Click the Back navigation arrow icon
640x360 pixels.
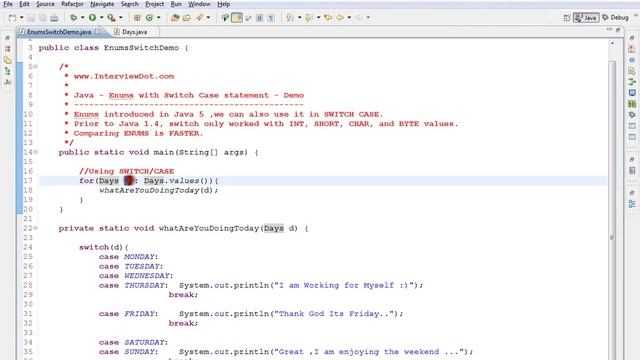pos(340,18)
